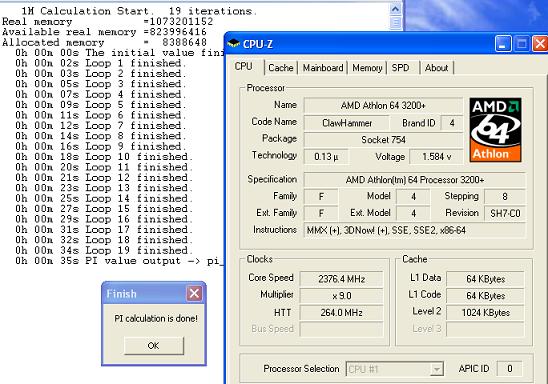Open the About tab

(436, 67)
